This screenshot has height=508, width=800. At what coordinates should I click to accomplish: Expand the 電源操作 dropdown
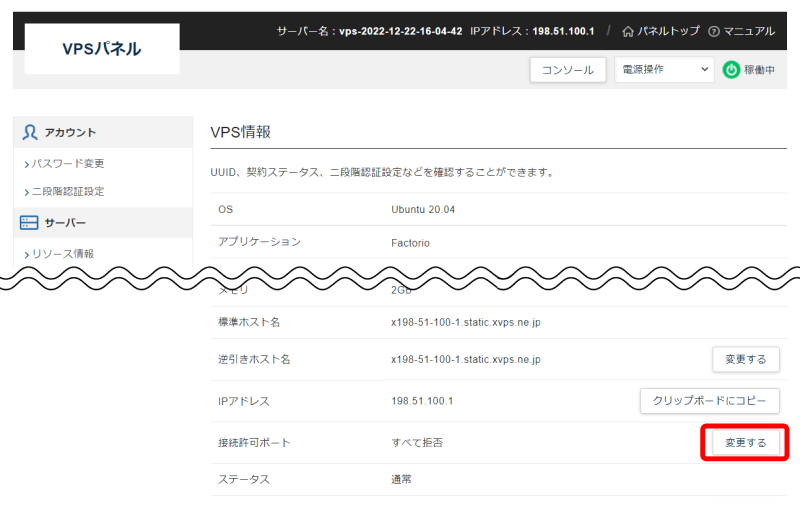pos(664,69)
